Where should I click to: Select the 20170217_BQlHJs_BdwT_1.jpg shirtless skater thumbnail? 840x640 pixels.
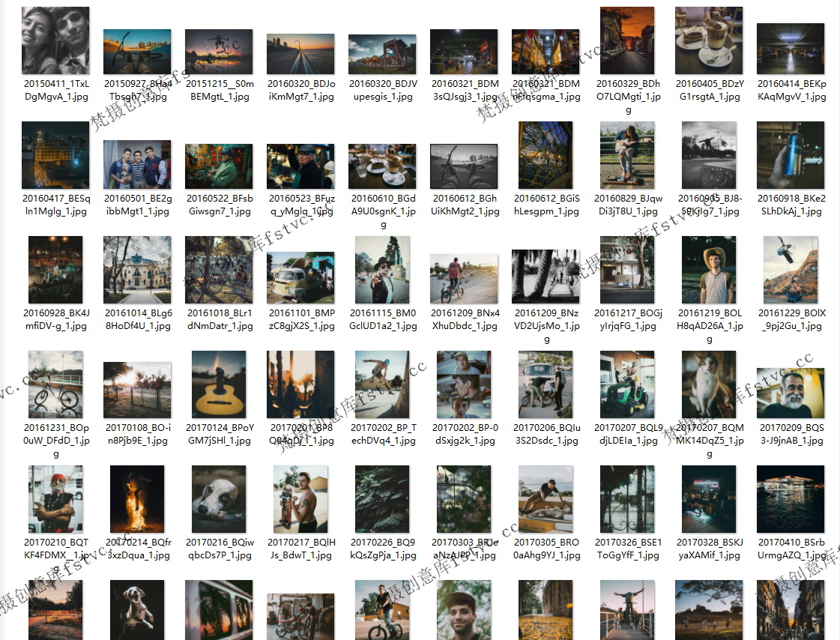pyautogui.click(x=300, y=499)
